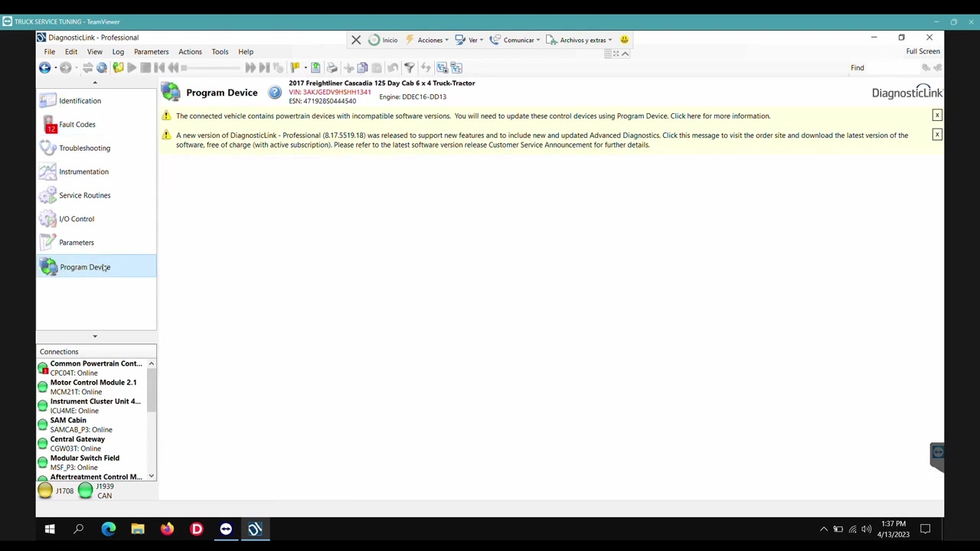Screen dimensions: 980x551
Task: Open Fault Codes panel
Action: click(96, 125)
